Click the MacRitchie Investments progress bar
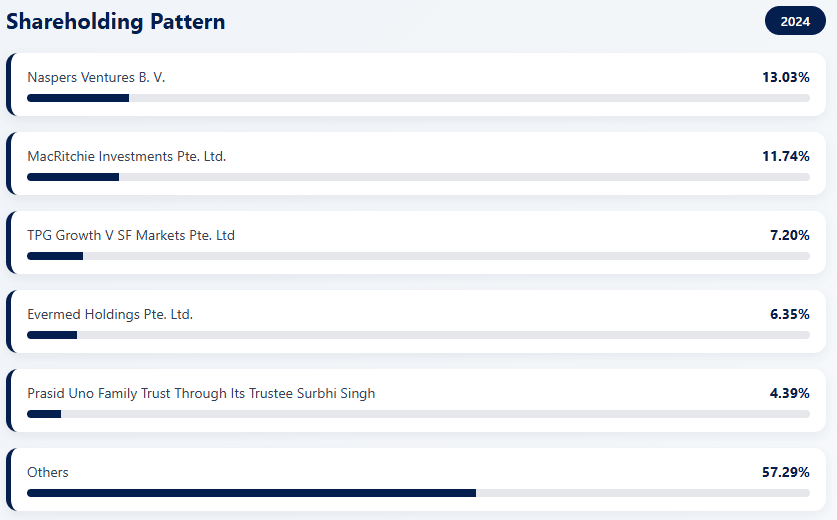This screenshot has height=520, width=837. coord(418,177)
